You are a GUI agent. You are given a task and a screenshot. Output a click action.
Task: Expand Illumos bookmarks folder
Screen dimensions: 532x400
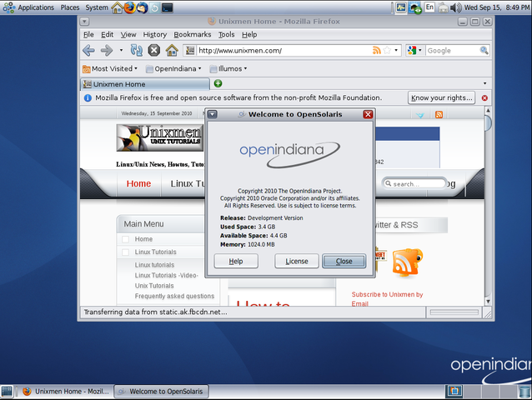pyautogui.click(x=228, y=69)
